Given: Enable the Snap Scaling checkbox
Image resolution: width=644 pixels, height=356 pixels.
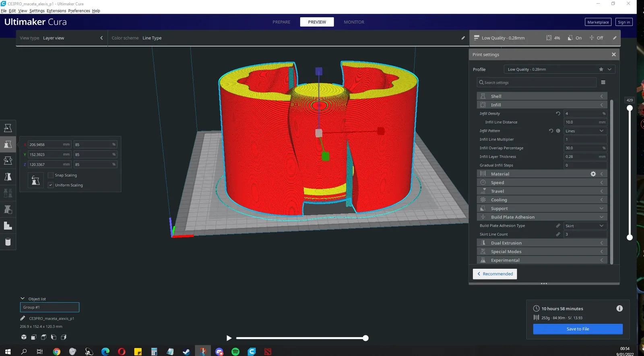Looking at the screenshot, I should [51, 175].
